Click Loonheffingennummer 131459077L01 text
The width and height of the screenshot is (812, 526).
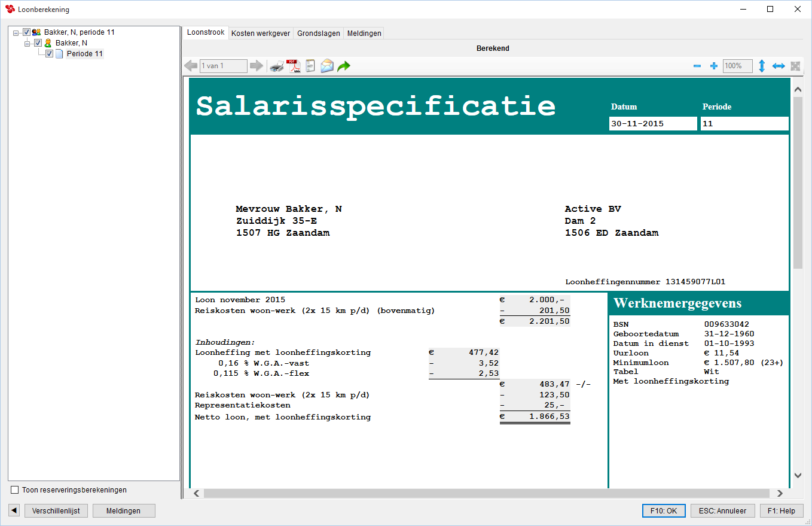[x=645, y=282]
